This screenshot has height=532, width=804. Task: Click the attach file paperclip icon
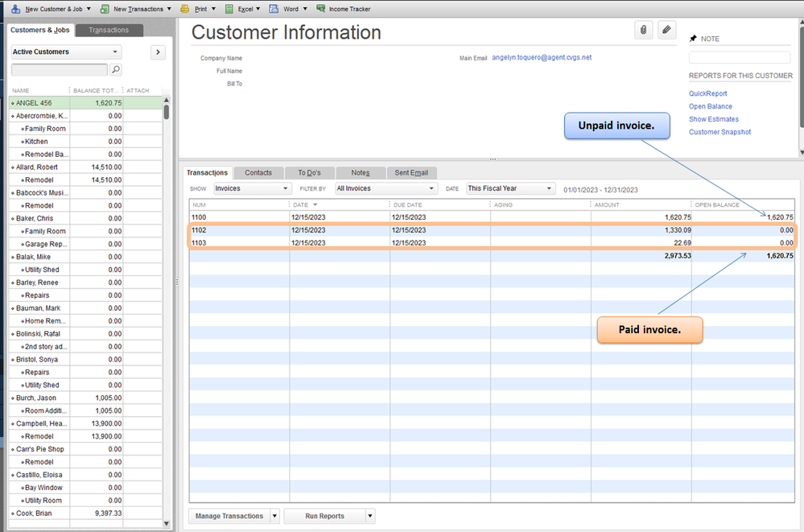pos(643,31)
